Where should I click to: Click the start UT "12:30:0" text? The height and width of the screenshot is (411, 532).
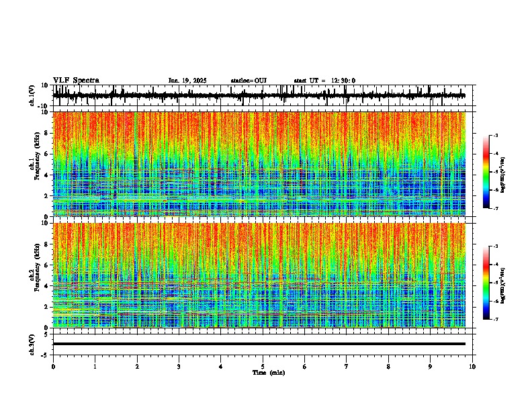[x=343, y=81]
